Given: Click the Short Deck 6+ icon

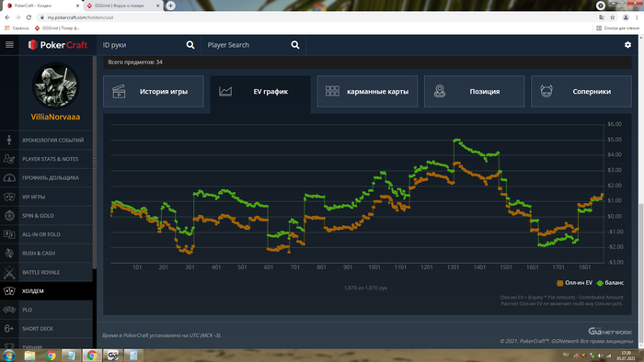Looking at the screenshot, I should pos(9,328).
